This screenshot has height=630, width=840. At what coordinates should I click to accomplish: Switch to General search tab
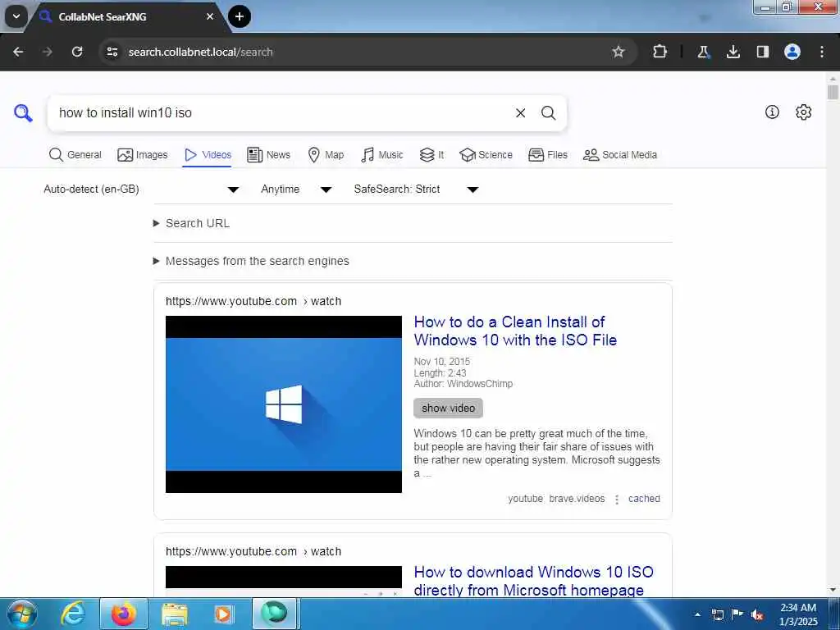point(75,155)
